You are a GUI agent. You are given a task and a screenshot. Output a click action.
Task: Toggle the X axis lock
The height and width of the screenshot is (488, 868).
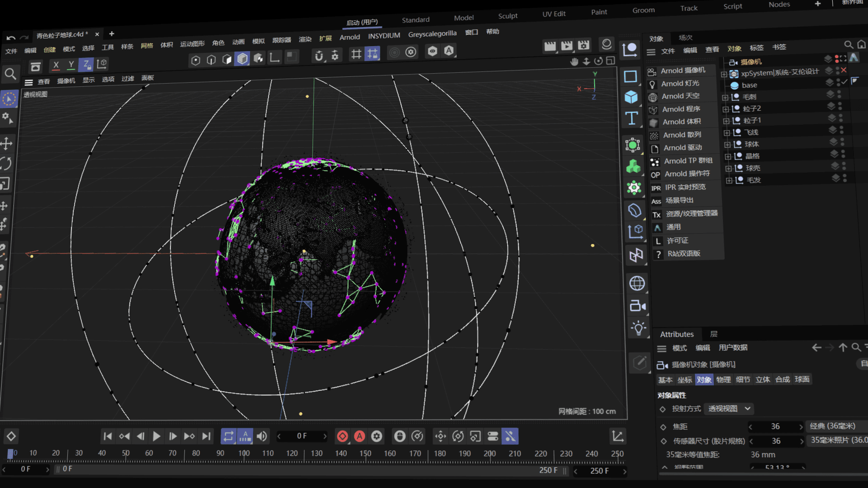click(56, 65)
